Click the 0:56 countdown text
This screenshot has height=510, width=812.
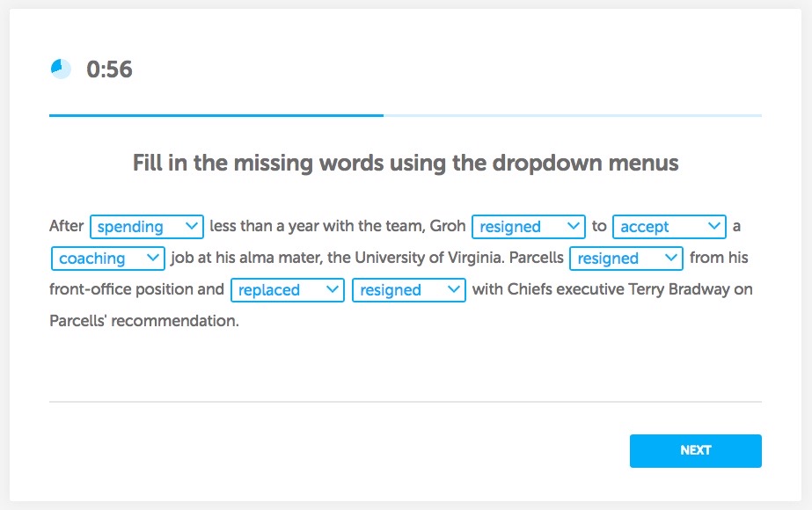[109, 69]
